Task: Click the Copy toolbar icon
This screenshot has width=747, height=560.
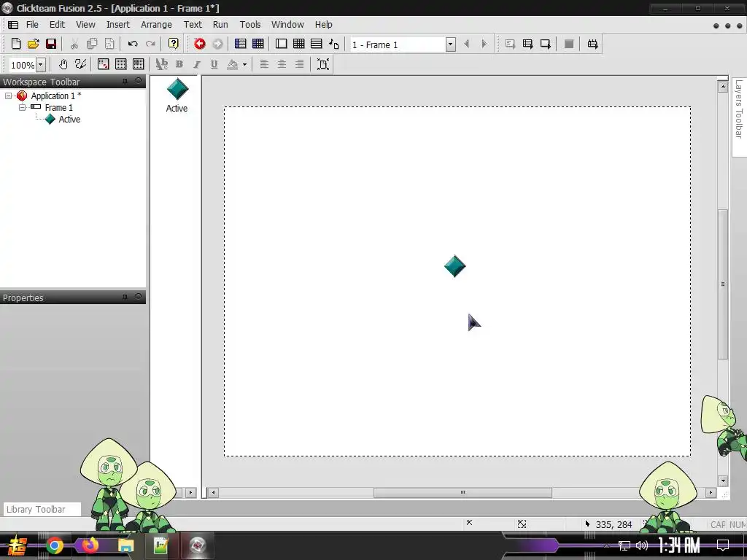Action: click(92, 44)
